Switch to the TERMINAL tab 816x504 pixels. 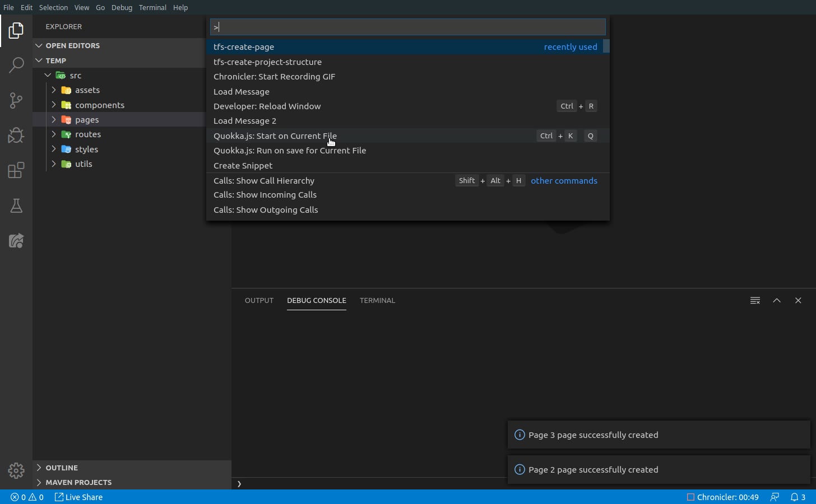[x=377, y=301]
